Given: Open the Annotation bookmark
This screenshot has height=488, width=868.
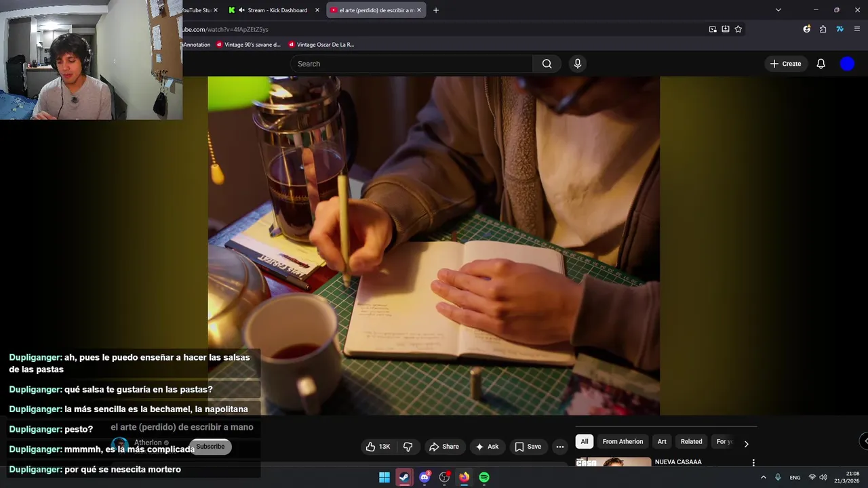Looking at the screenshot, I should click(197, 45).
